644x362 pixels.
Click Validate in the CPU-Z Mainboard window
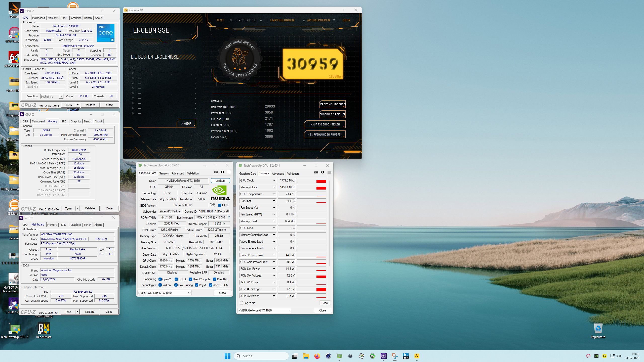tap(90, 312)
